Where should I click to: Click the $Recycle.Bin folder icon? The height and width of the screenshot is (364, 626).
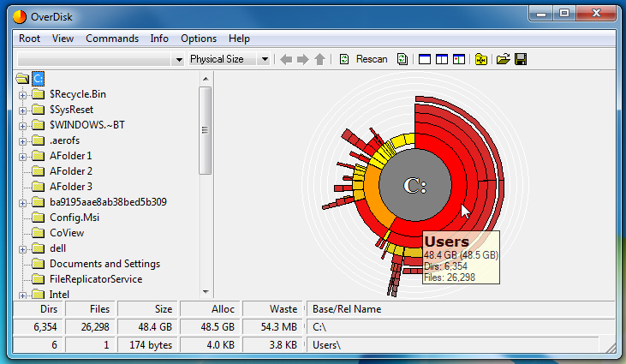(38, 94)
